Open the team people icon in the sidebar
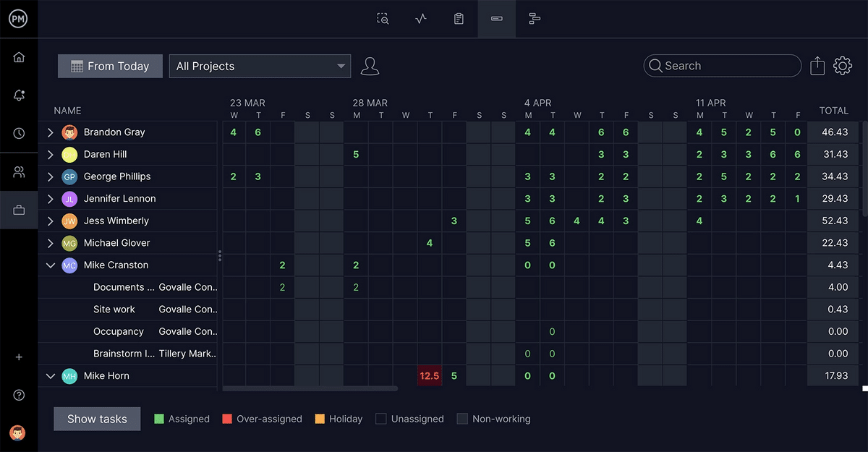The width and height of the screenshot is (868, 452). [x=19, y=172]
